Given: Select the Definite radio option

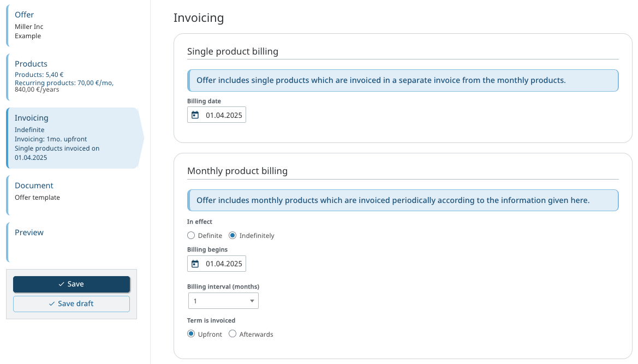Looking at the screenshot, I should pyautogui.click(x=191, y=236).
